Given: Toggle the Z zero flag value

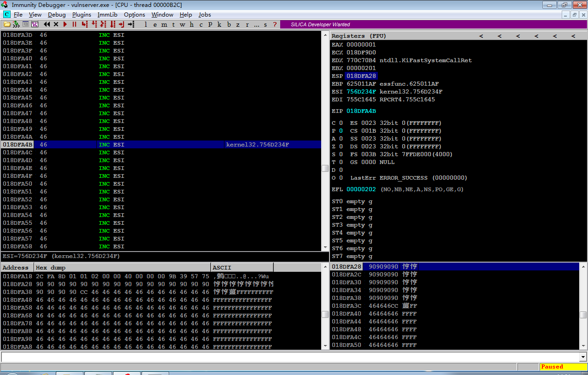Looking at the screenshot, I should pyautogui.click(x=341, y=146).
